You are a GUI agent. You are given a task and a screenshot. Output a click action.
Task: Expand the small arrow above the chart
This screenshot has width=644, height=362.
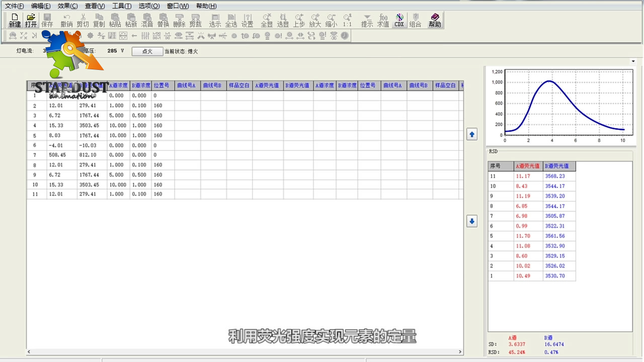coord(633,61)
